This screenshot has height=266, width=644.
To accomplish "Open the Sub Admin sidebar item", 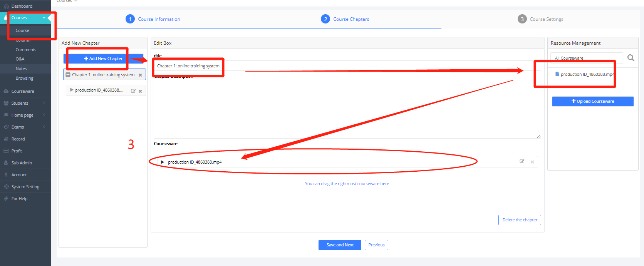I will click(22, 163).
